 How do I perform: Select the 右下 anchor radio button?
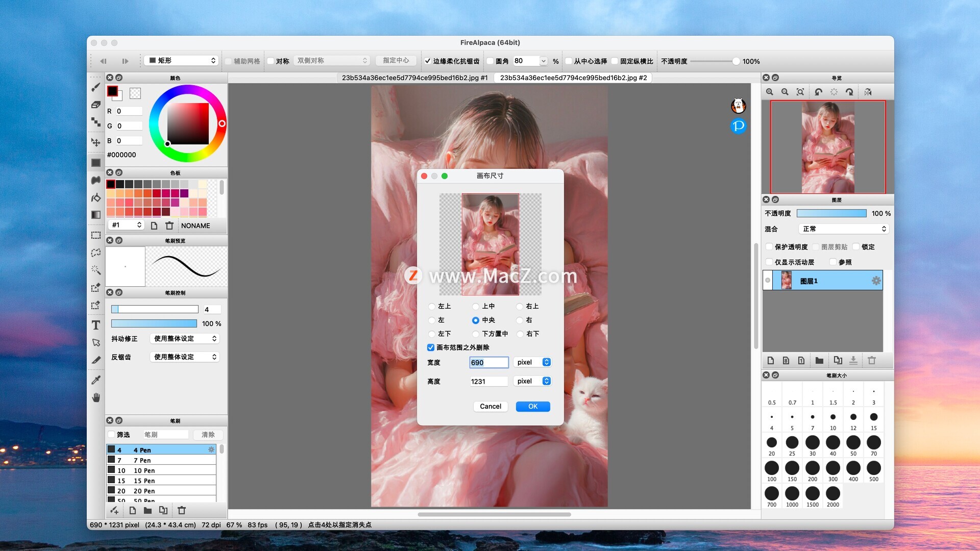point(520,334)
